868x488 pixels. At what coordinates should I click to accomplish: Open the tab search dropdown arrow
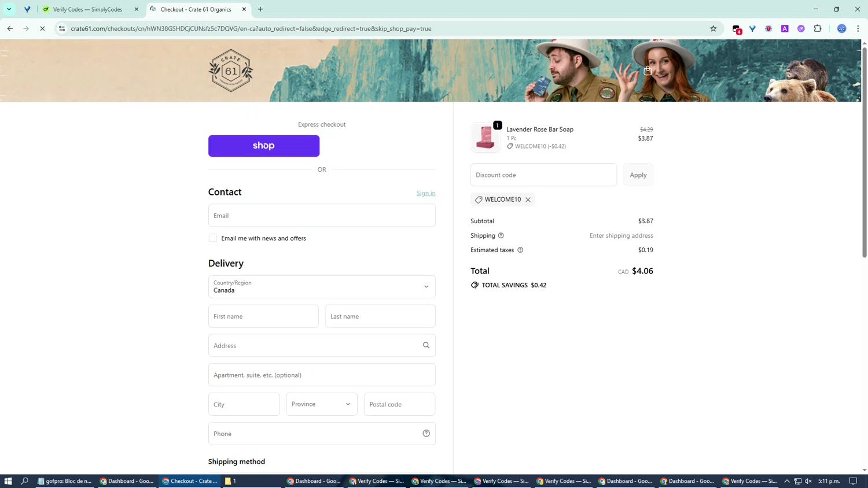coord(9,9)
